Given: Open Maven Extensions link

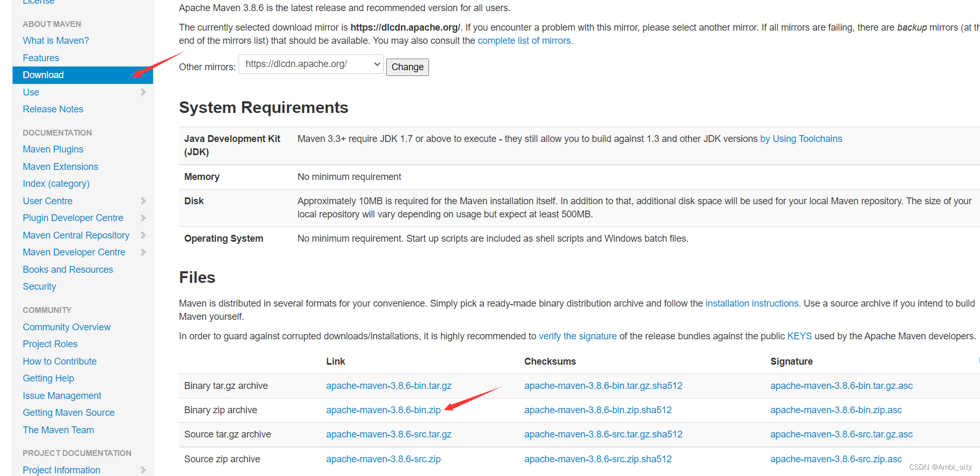Looking at the screenshot, I should pos(61,167).
